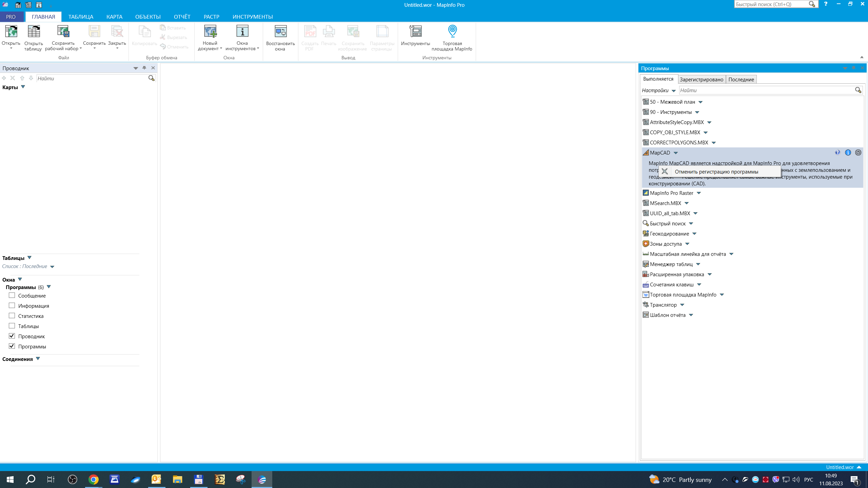
Task: Select Отменить регистрацию программы menu item
Action: tap(716, 171)
